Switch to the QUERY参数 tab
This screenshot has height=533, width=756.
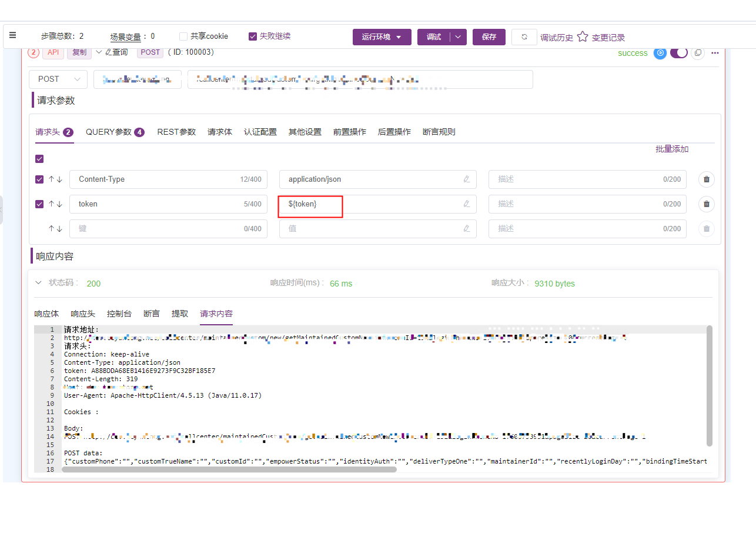click(115, 132)
